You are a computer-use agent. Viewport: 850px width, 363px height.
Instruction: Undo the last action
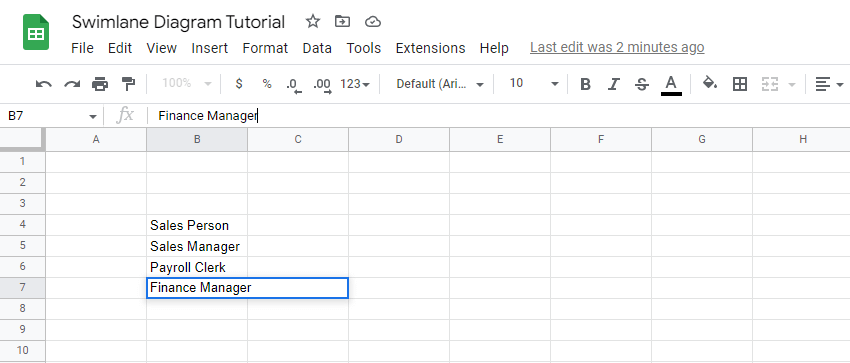(x=43, y=84)
